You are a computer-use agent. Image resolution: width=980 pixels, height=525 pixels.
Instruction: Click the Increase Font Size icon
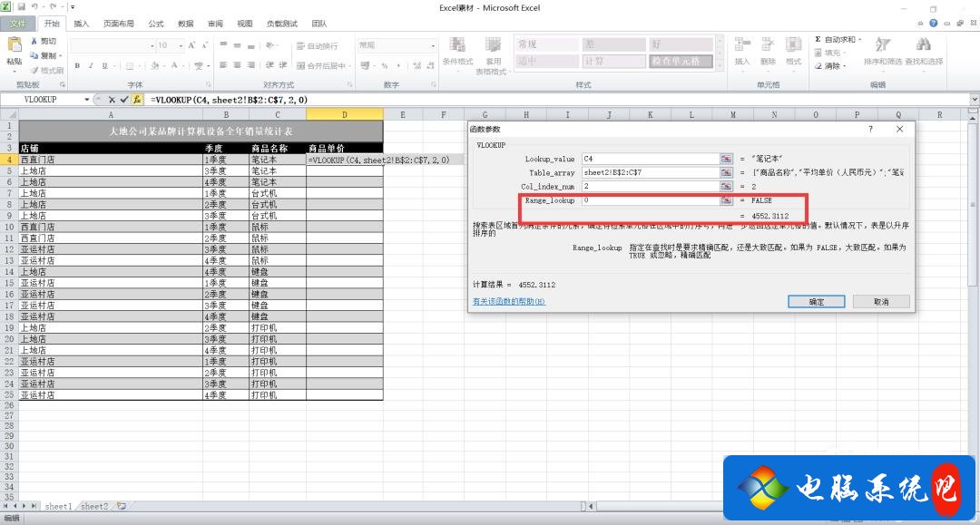pos(191,45)
